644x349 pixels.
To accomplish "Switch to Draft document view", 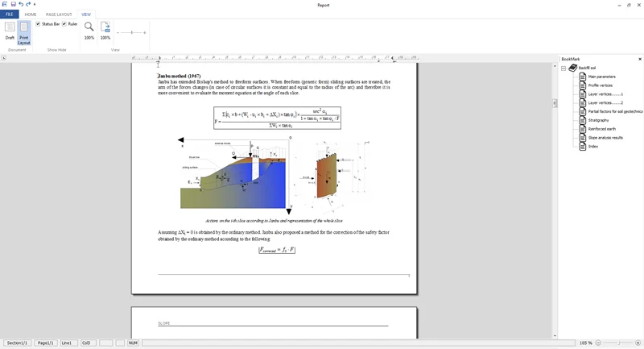I will coord(10,31).
